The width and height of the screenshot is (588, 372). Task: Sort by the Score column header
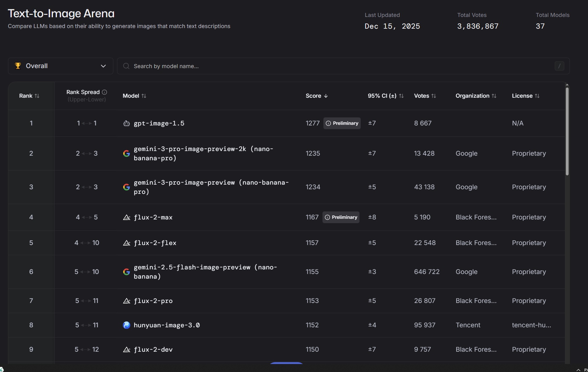pyautogui.click(x=317, y=96)
